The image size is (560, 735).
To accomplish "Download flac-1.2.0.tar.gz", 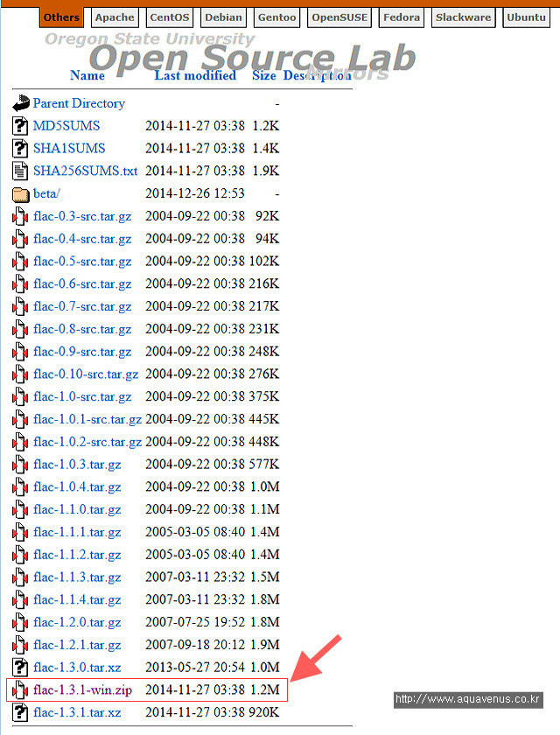I will point(77,622).
